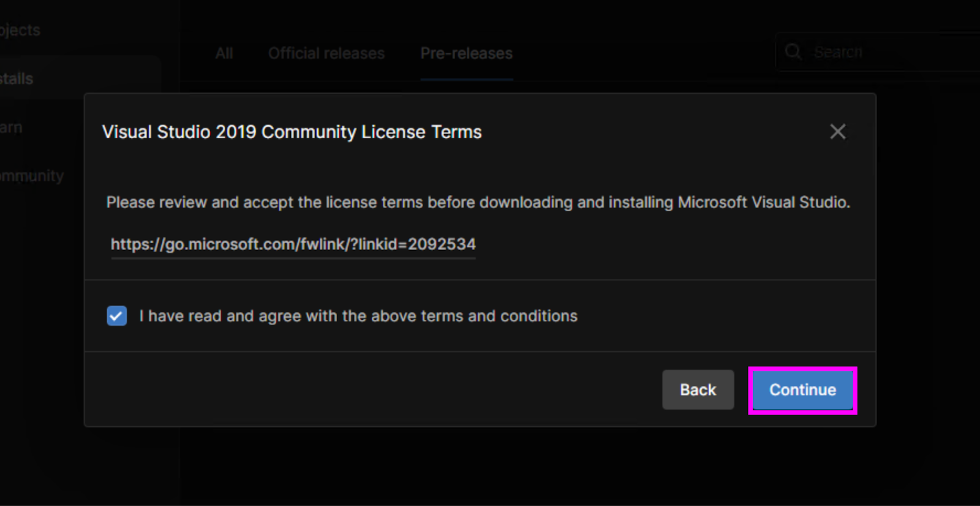Open Community in the left sidebar
This screenshot has height=506, width=980.
(x=32, y=176)
